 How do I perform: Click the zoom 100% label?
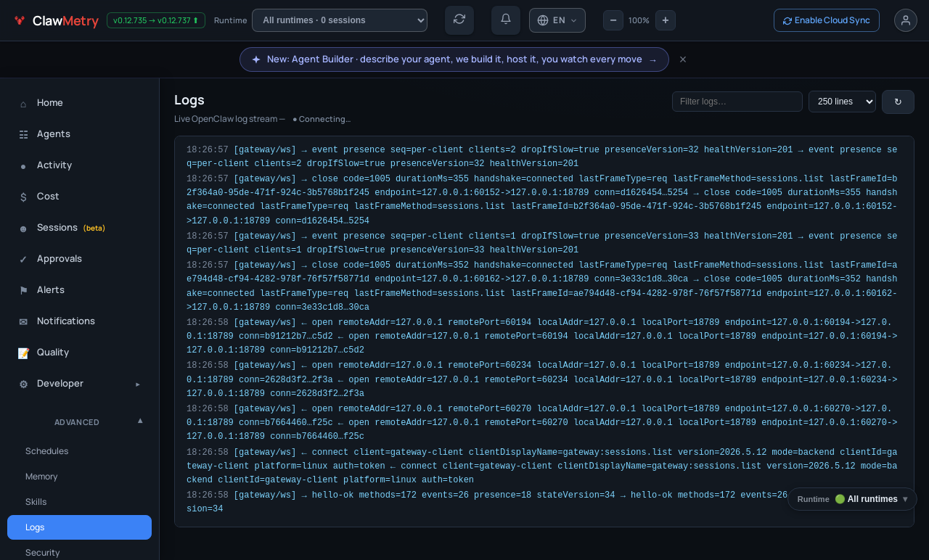point(639,20)
